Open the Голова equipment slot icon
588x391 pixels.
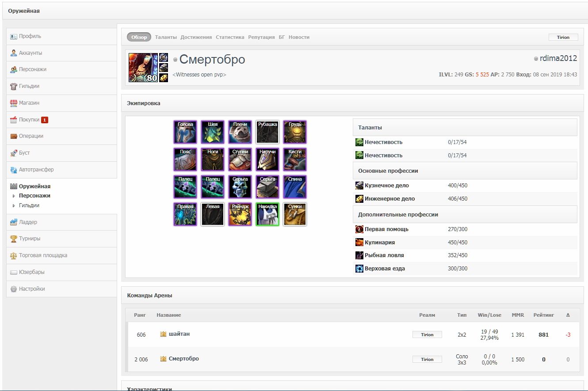click(185, 132)
